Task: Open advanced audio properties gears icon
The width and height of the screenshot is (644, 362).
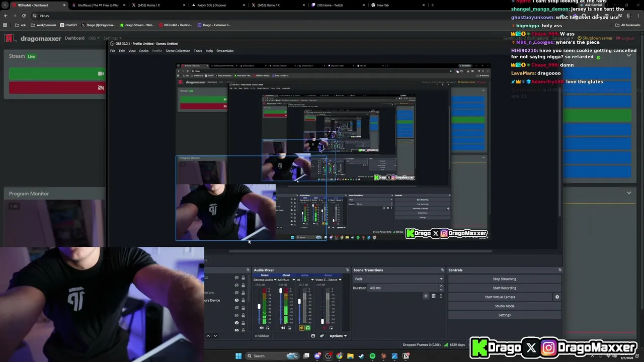Action: pyautogui.click(x=322, y=336)
